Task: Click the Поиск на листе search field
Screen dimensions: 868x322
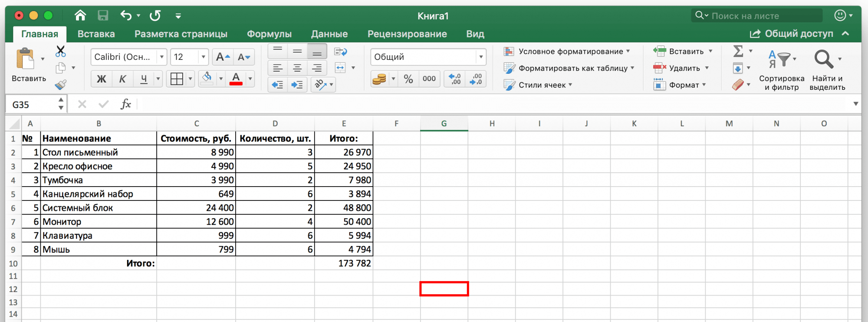Action: (757, 16)
